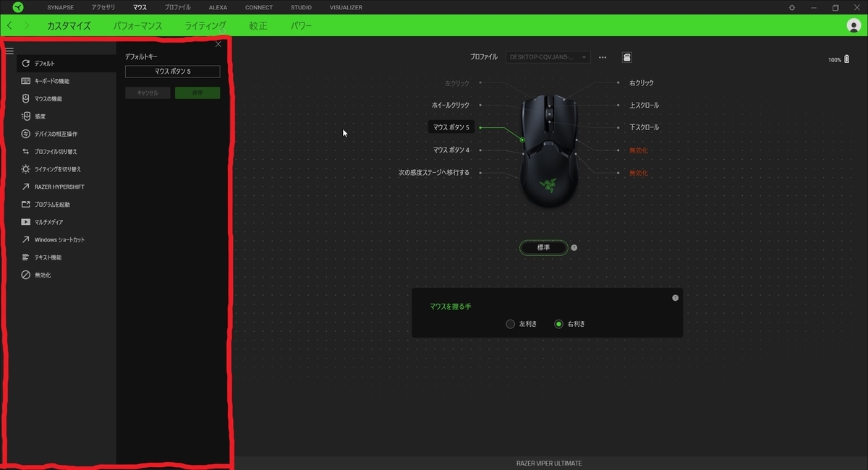Open the hamburger menu in sidebar
The width and height of the screenshot is (868, 470).
click(x=9, y=51)
